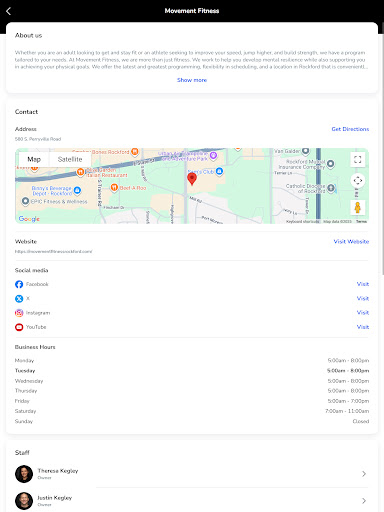Visit the Facebook page

click(363, 284)
